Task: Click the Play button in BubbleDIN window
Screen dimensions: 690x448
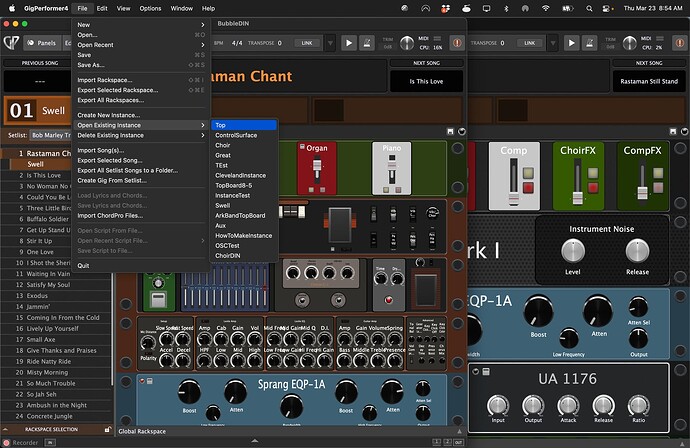Action: click(x=349, y=43)
